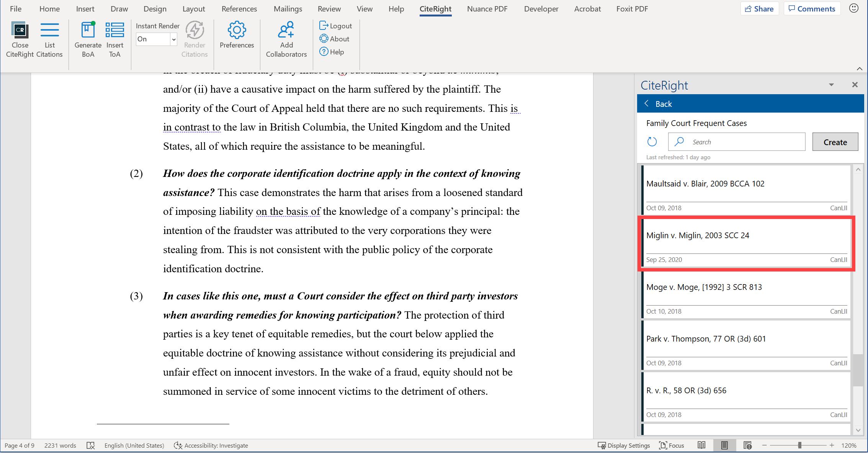
Task: Zoom out with the minus button
Action: [764, 445]
